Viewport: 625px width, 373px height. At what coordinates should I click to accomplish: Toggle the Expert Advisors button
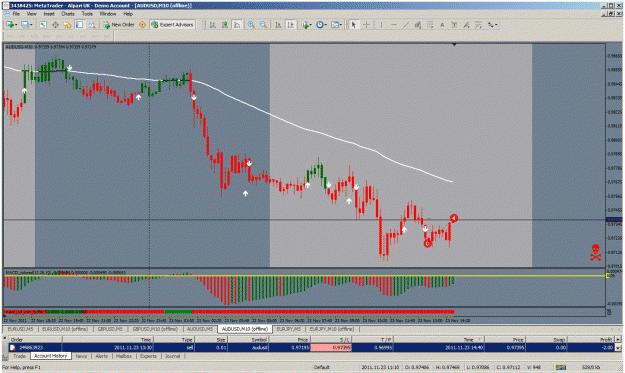pos(172,25)
